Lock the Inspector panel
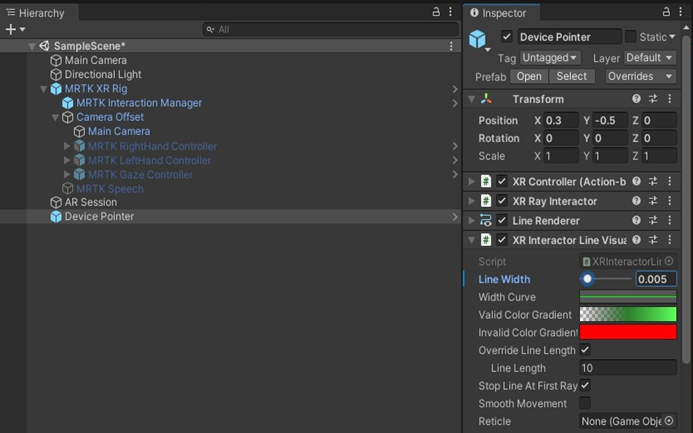This screenshot has height=433, width=693. (666, 12)
